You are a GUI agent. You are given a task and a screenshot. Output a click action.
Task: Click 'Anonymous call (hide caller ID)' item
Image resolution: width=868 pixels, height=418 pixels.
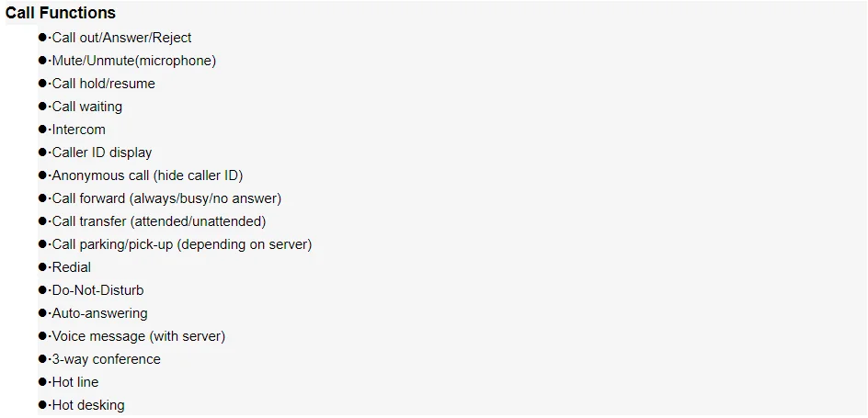(147, 175)
